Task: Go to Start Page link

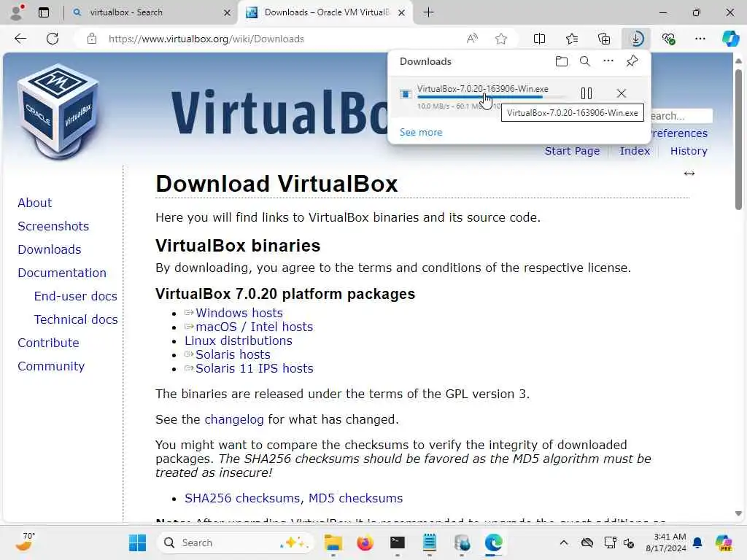Action: pos(572,151)
